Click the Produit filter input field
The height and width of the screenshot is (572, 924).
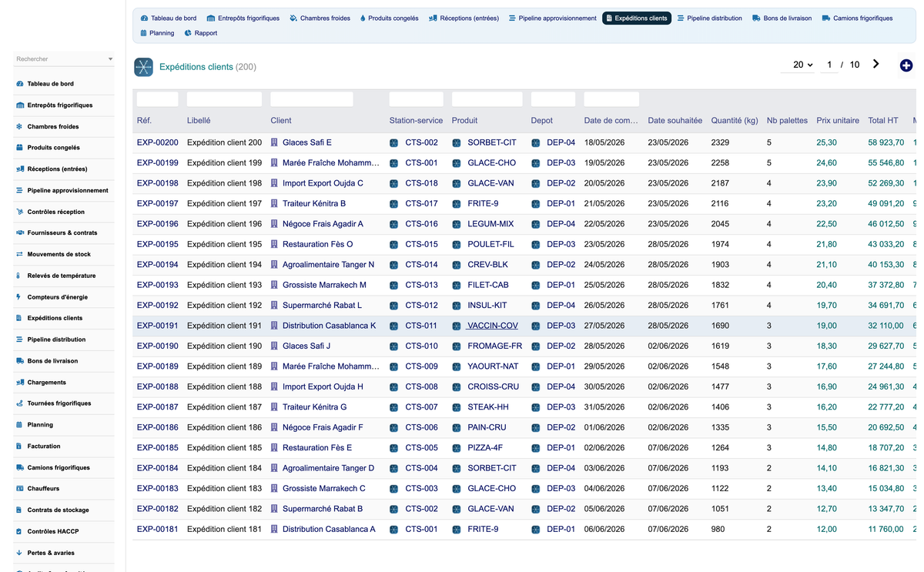(487, 99)
